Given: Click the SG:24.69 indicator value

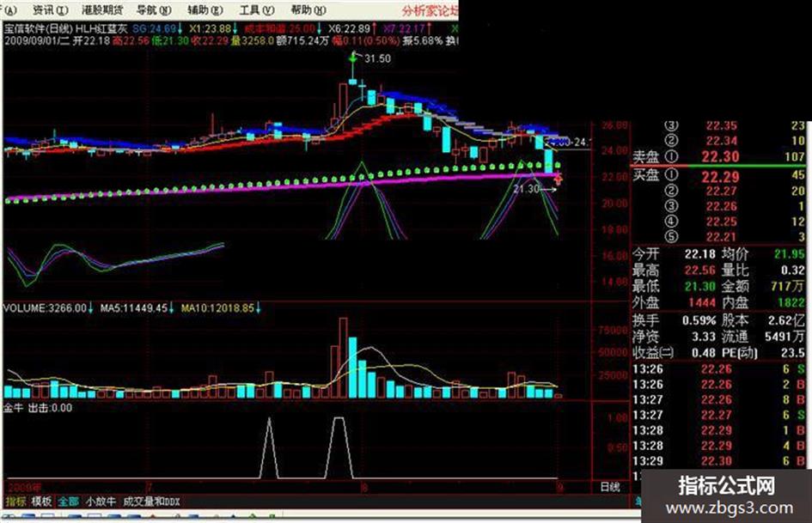Looking at the screenshot, I should click(155, 28).
